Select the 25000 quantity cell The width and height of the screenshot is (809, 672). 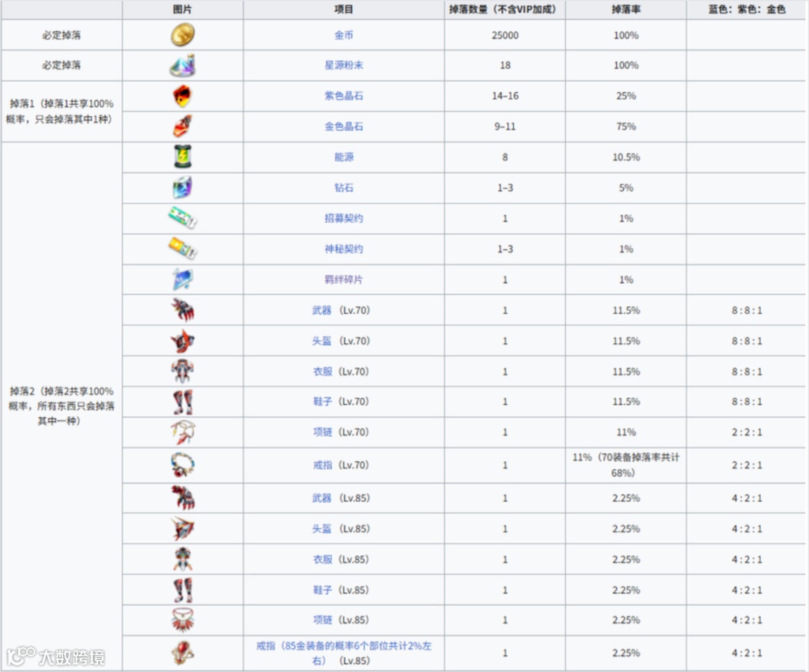click(x=505, y=35)
